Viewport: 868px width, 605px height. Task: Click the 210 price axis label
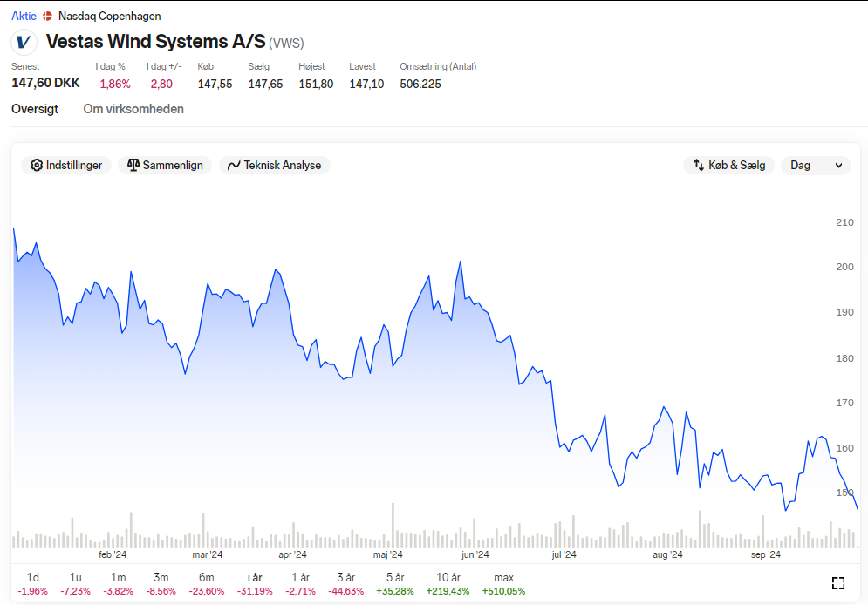click(844, 222)
